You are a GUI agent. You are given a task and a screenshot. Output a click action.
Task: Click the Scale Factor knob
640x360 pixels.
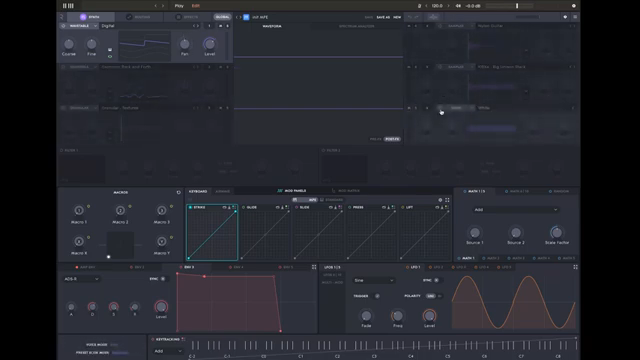(556, 232)
